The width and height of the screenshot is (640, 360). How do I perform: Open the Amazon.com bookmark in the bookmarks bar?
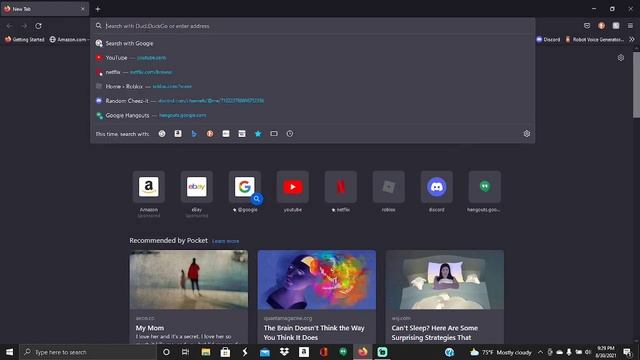pyautogui.click(x=68, y=40)
